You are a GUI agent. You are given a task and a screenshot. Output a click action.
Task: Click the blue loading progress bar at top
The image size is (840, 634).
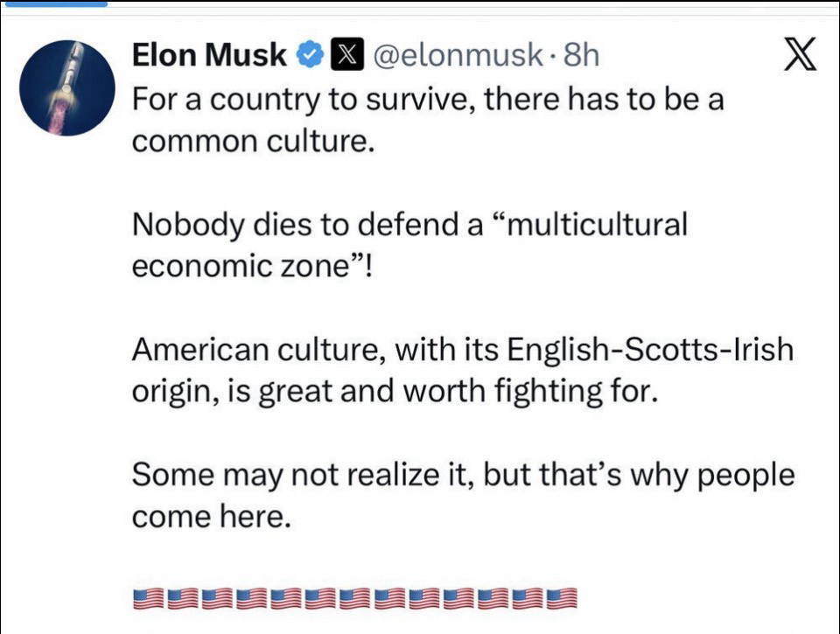pyautogui.click(x=54, y=3)
